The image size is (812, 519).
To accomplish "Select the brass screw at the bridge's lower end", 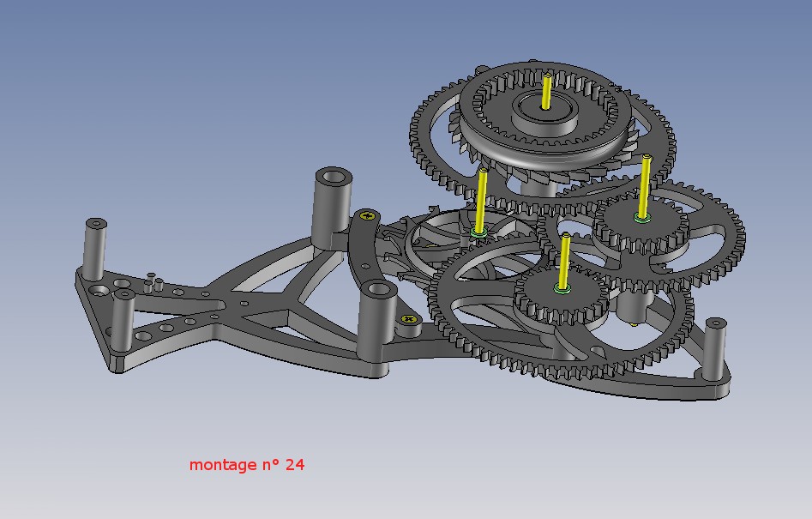I will point(409,318).
